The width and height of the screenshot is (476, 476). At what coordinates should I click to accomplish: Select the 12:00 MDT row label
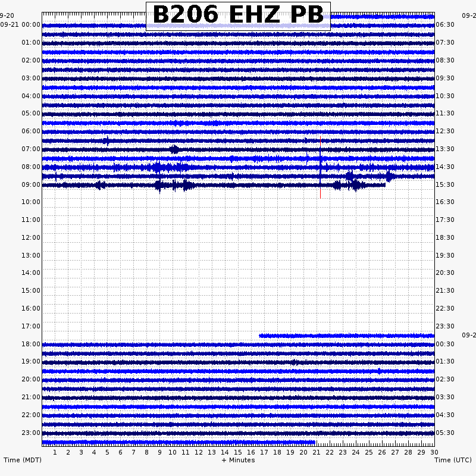(31, 237)
